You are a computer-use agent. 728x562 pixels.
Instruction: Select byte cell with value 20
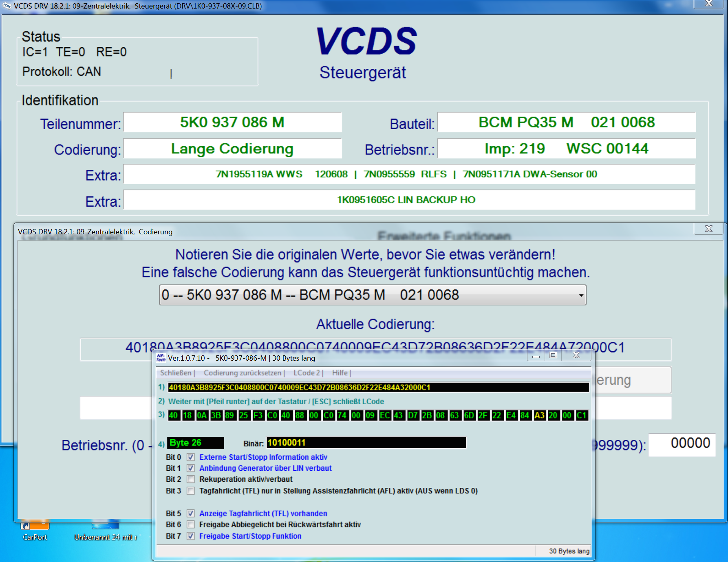[x=553, y=415]
